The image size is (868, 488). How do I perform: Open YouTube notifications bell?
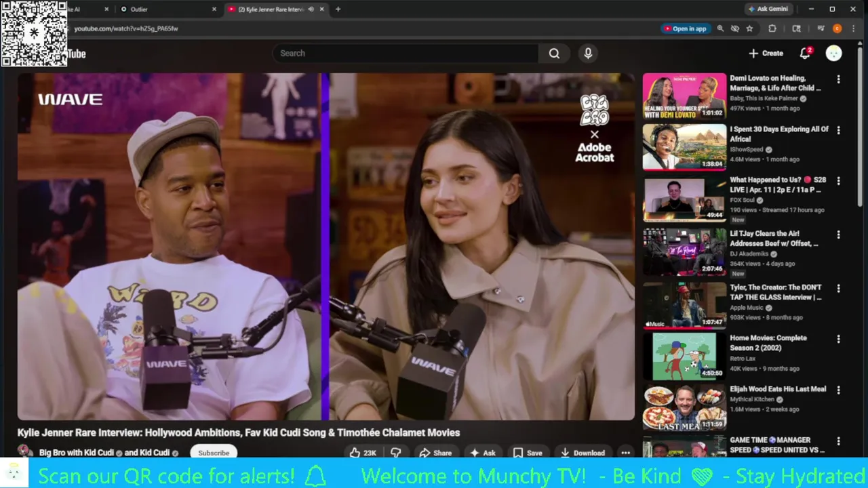click(x=806, y=53)
